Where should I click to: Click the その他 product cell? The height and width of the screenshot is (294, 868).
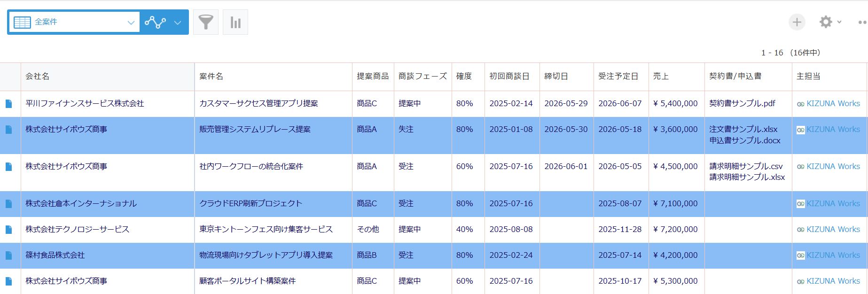[373, 230]
